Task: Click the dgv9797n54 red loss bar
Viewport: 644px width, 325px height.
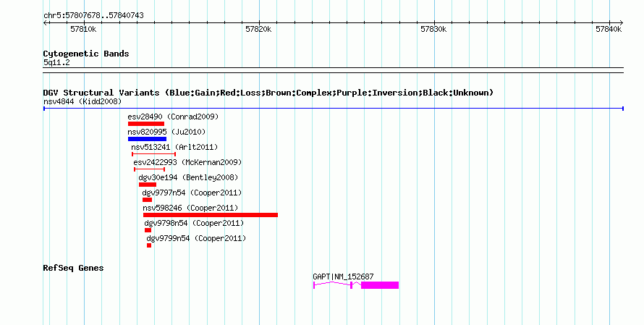Action: 147,200
